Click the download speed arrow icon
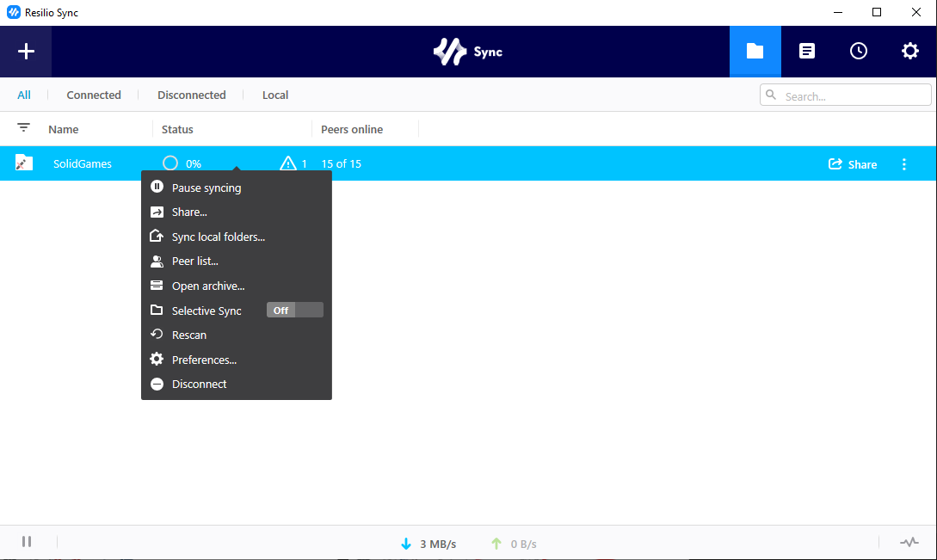Screen dimensions: 937x560 click(x=406, y=544)
